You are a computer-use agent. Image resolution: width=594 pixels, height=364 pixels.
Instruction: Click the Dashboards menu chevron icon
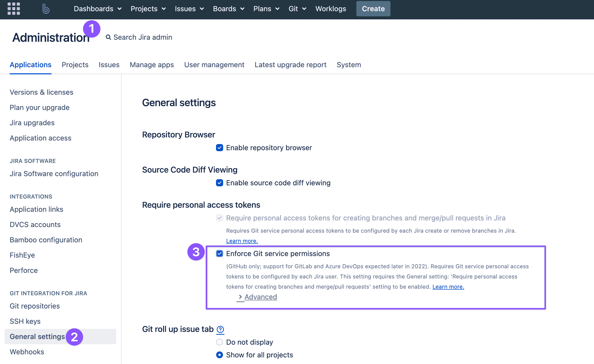click(x=119, y=9)
